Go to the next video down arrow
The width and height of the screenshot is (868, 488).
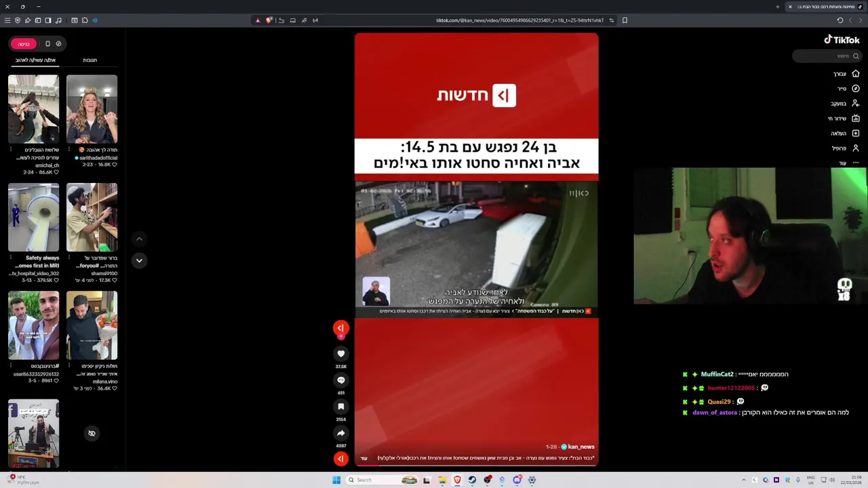139,260
